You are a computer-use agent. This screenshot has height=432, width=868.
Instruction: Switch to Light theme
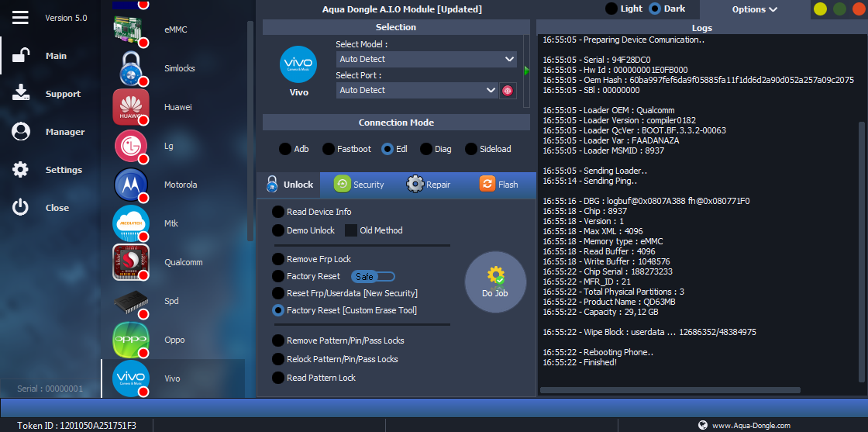pos(624,9)
